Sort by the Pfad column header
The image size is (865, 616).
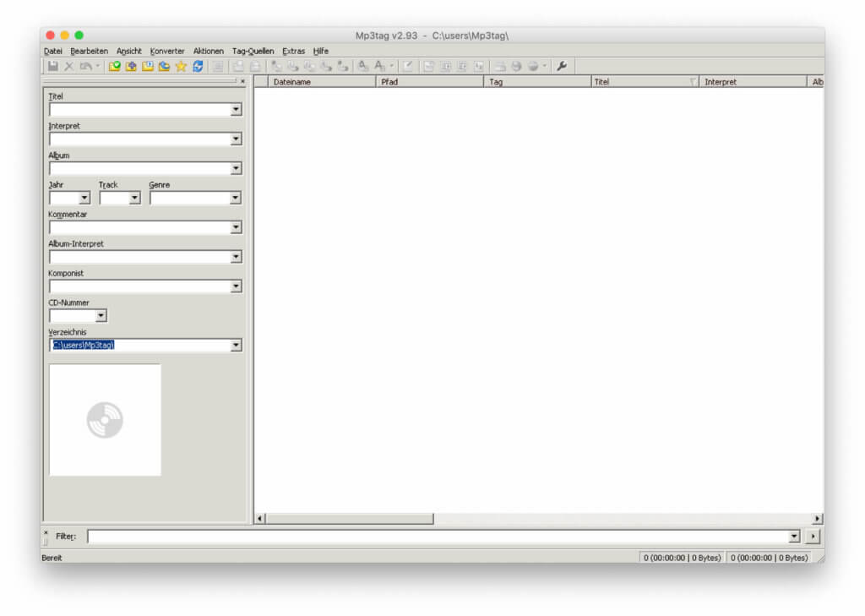(x=429, y=82)
